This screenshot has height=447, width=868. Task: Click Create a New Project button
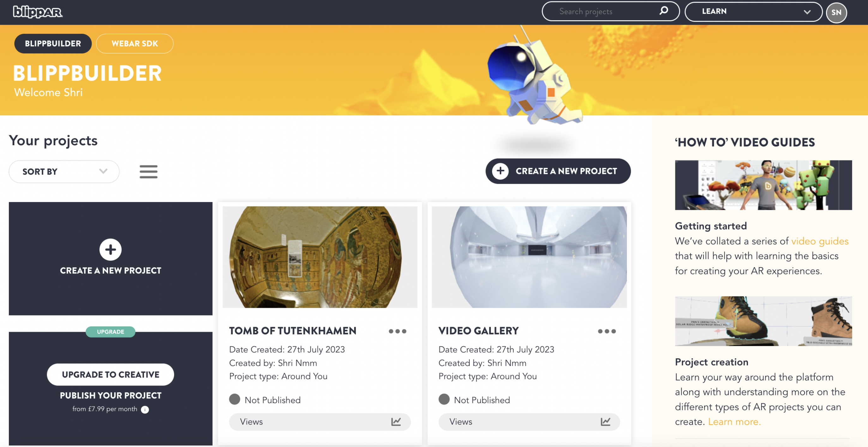point(558,171)
